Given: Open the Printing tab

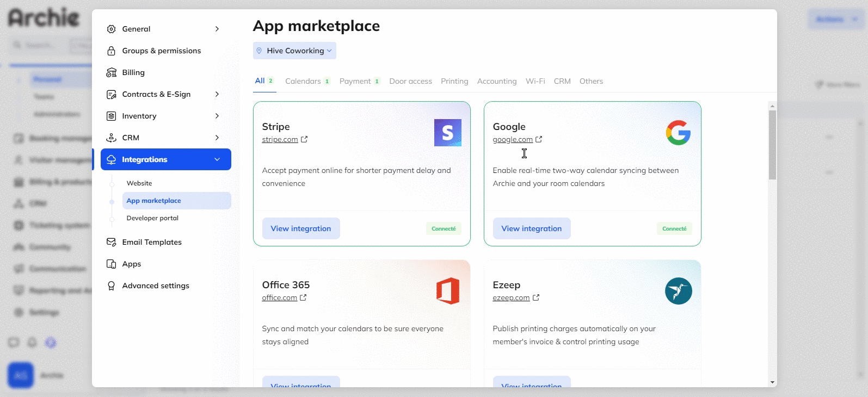Looking at the screenshot, I should [x=454, y=81].
